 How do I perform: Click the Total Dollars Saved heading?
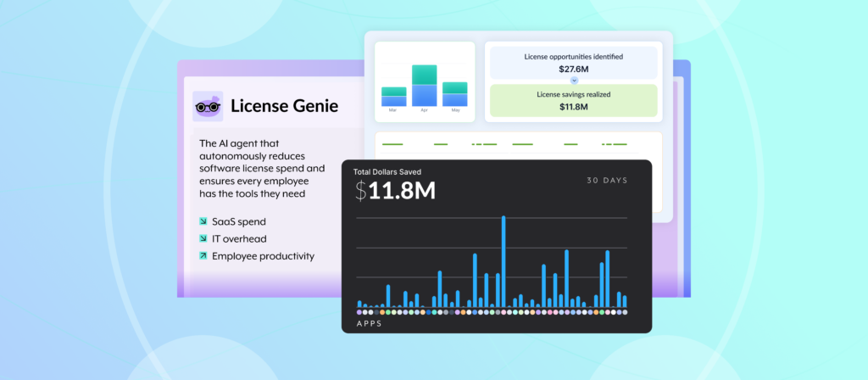pos(387,171)
